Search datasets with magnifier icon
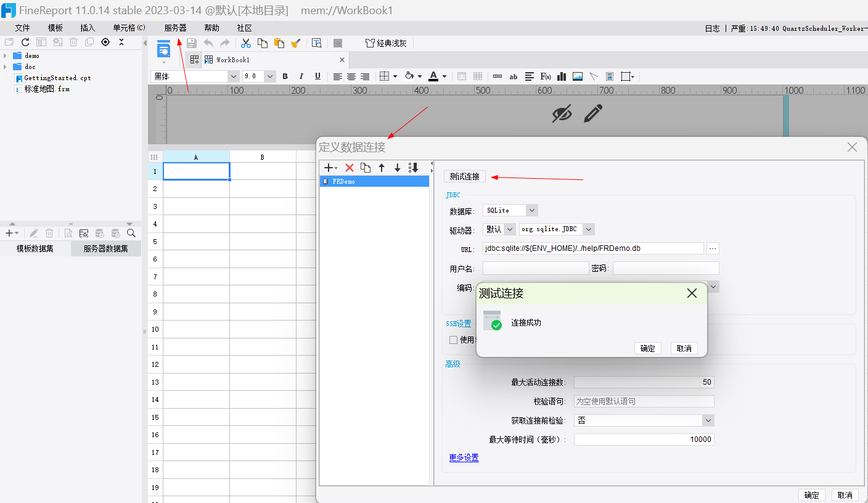Image resolution: width=868 pixels, height=503 pixels. tap(131, 233)
